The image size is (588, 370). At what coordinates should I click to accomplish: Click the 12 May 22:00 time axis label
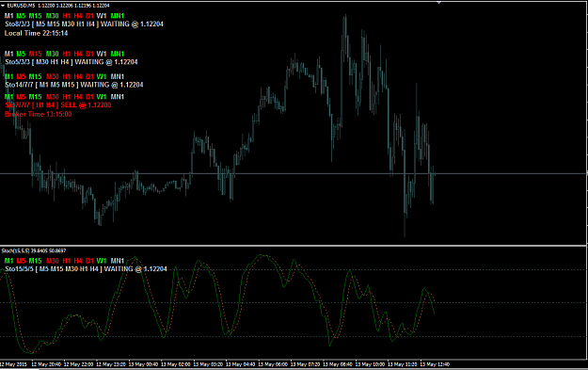coord(78,364)
